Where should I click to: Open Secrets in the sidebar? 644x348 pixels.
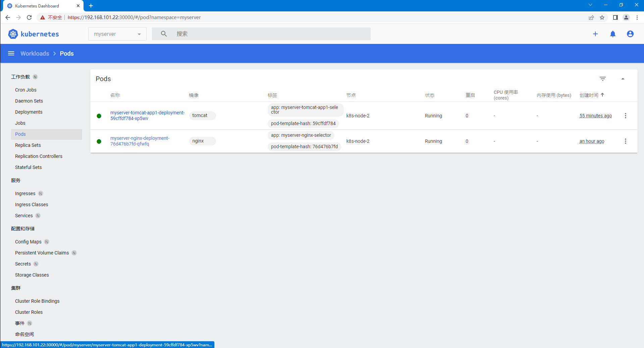[x=23, y=264]
